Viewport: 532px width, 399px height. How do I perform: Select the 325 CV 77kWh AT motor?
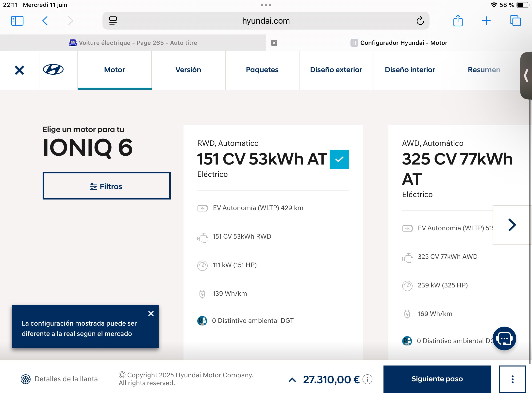[x=457, y=169]
